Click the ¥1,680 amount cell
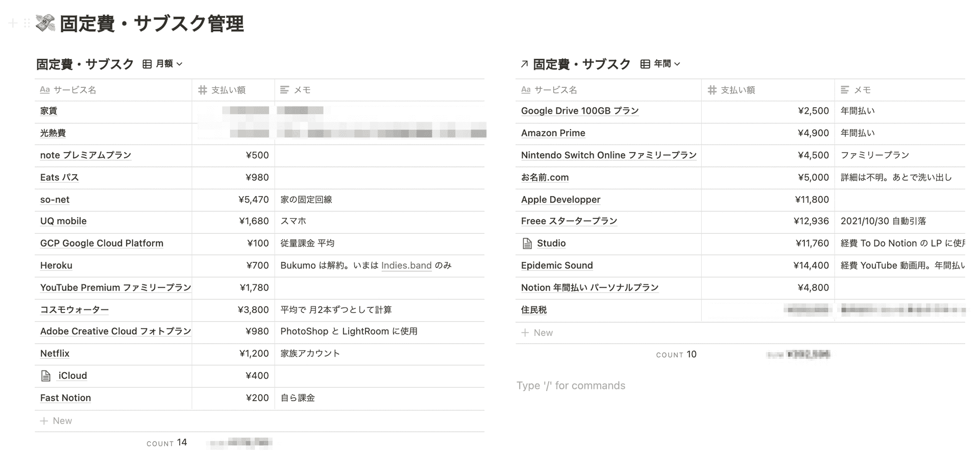 (233, 221)
